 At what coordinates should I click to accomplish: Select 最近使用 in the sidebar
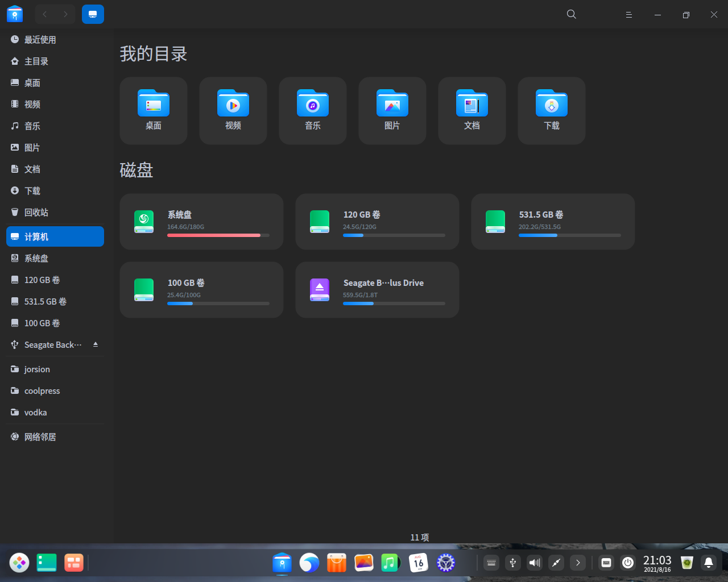(x=40, y=40)
